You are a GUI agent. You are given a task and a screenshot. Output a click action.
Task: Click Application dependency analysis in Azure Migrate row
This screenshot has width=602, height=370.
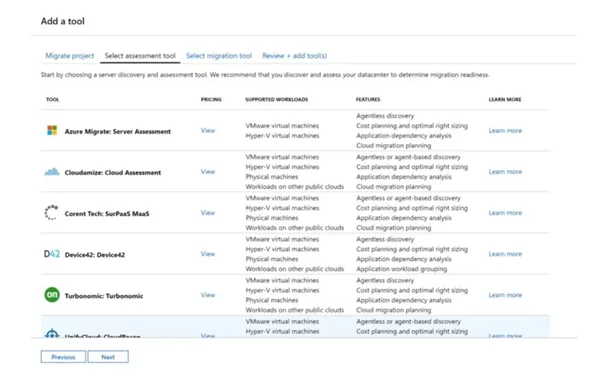pyautogui.click(x=404, y=135)
